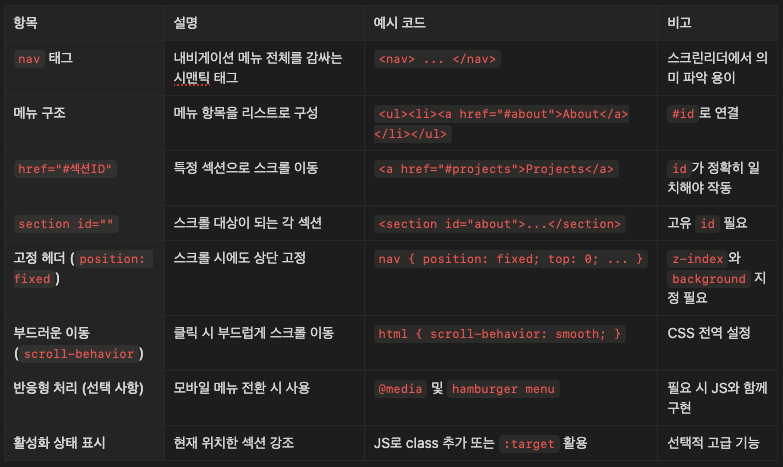
Task: Click the '@media' code tag
Action: tap(400, 389)
